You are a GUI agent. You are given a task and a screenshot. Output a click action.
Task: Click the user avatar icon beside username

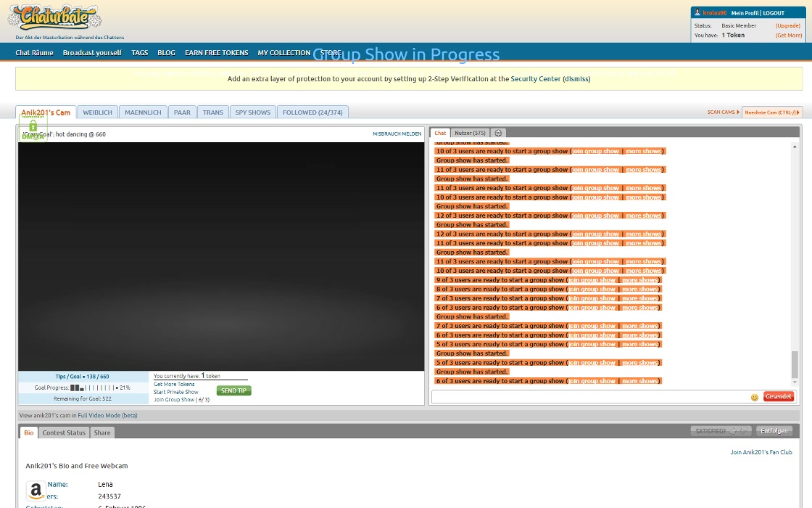click(x=697, y=12)
